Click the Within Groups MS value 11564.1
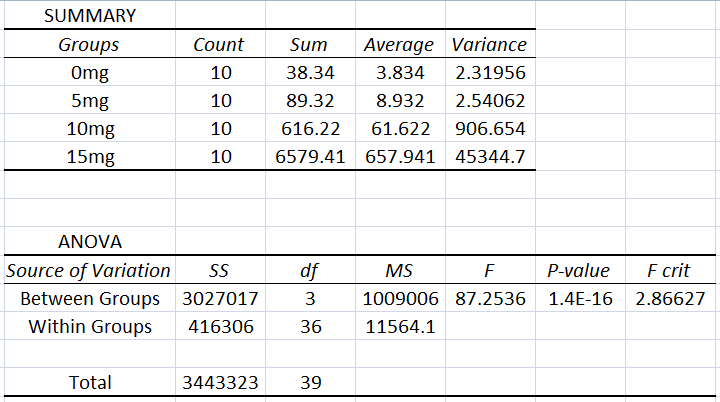 coord(398,327)
